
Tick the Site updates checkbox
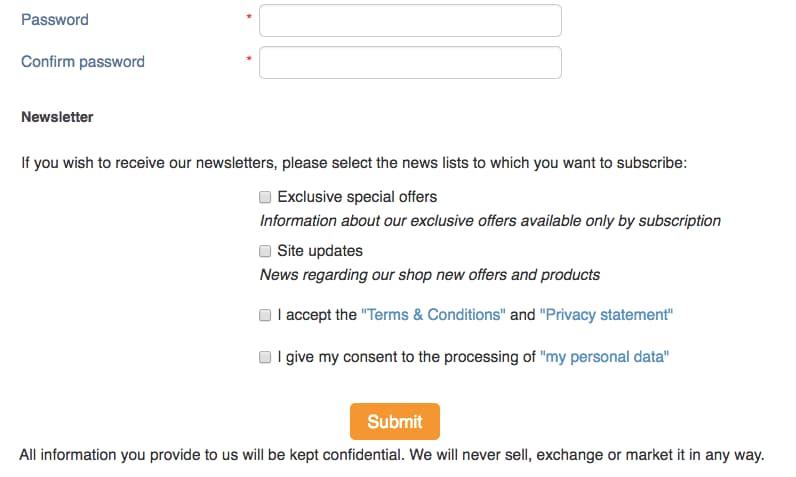(266, 251)
